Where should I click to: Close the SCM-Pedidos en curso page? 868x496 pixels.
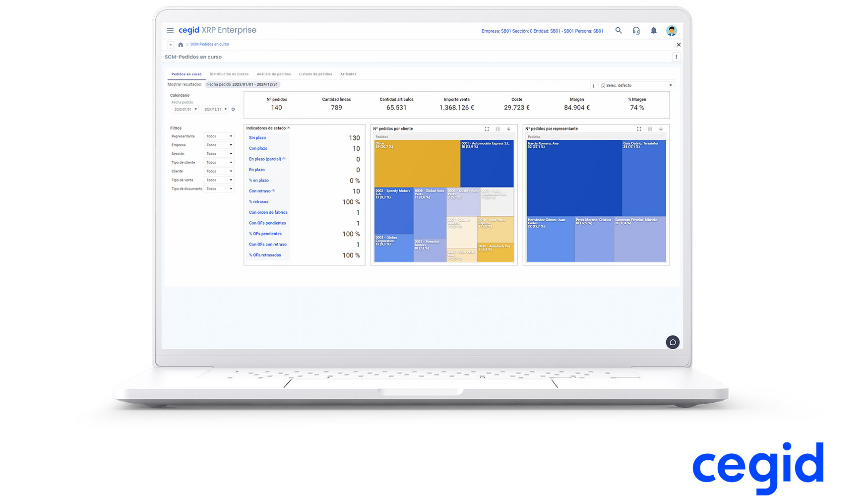[x=679, y=45]
